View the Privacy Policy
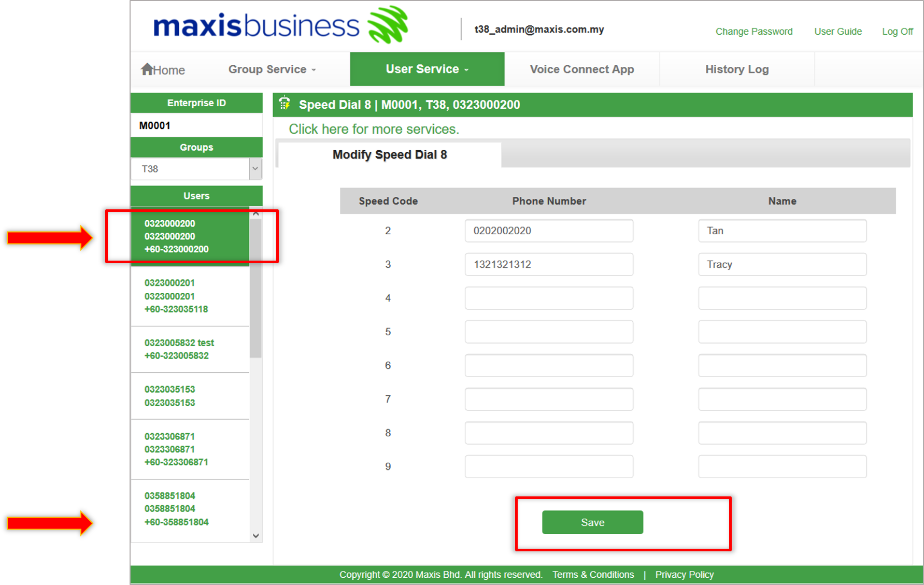924x585 pixels. 684,574
